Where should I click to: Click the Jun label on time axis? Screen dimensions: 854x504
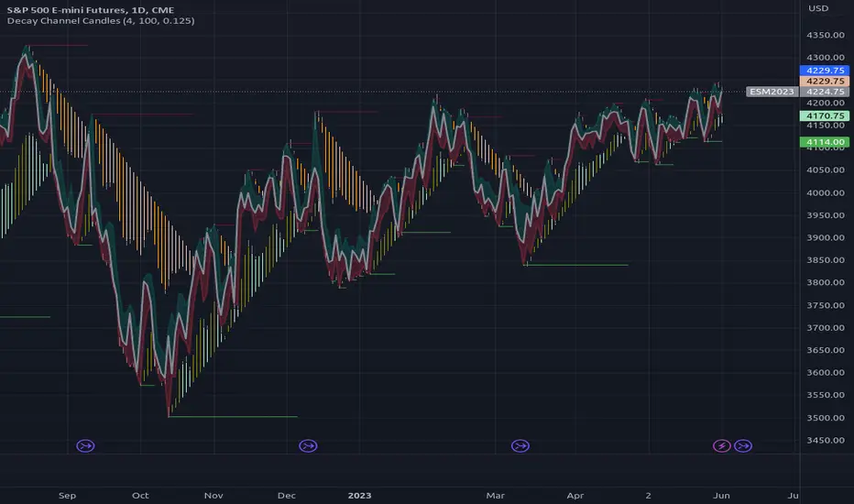[721, 495]
